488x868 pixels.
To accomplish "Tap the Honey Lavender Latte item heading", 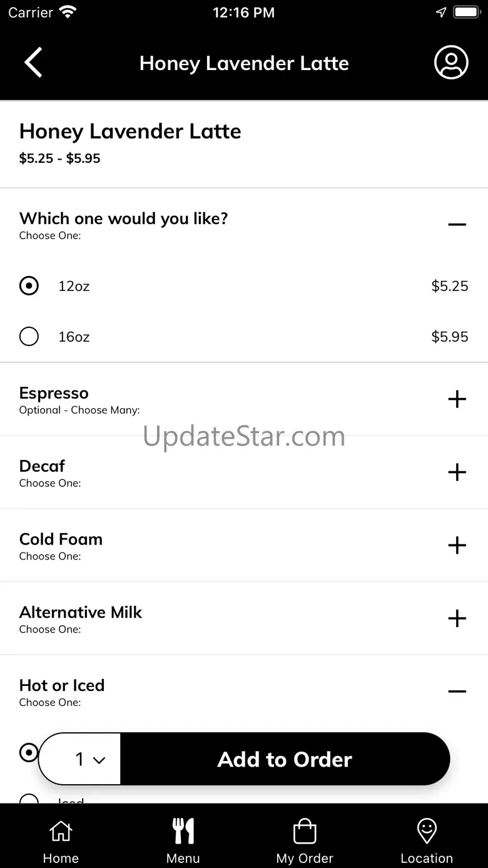I will click(130, 131).
